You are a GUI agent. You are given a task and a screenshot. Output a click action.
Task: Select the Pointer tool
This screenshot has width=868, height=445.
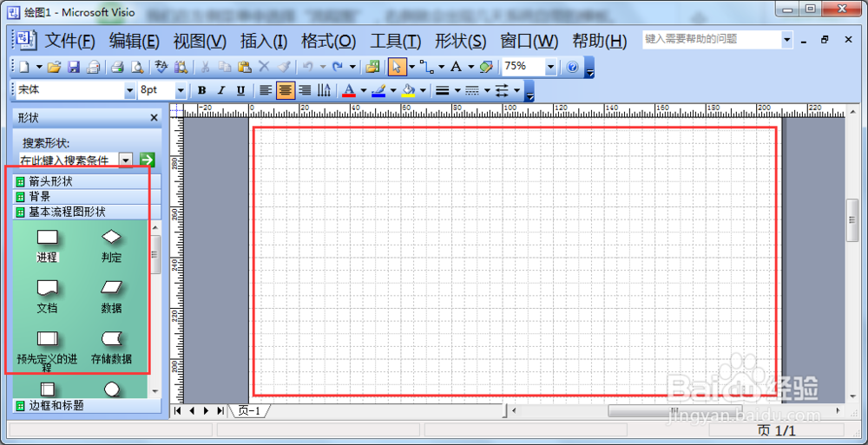tap(397, 67)
